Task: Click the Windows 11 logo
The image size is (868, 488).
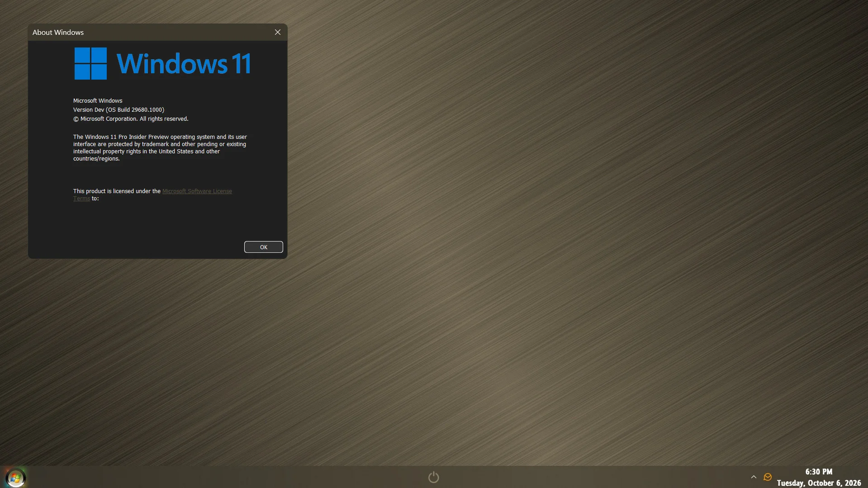Action: (162, 64)
